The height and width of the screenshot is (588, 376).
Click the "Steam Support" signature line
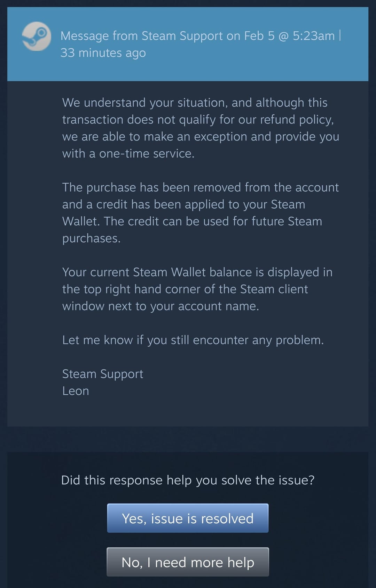click(x=103, y=374)
